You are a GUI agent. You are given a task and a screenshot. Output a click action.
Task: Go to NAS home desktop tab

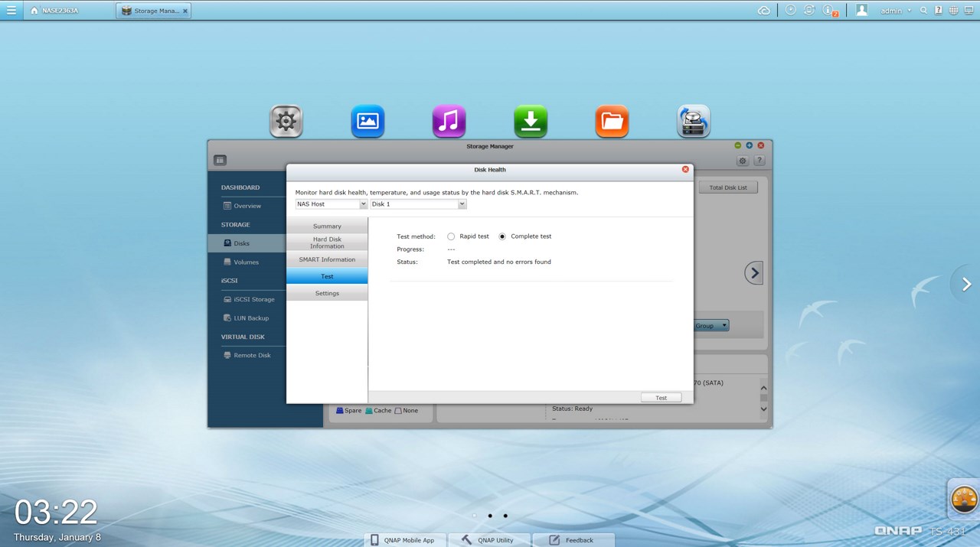[x=54, y=11]
